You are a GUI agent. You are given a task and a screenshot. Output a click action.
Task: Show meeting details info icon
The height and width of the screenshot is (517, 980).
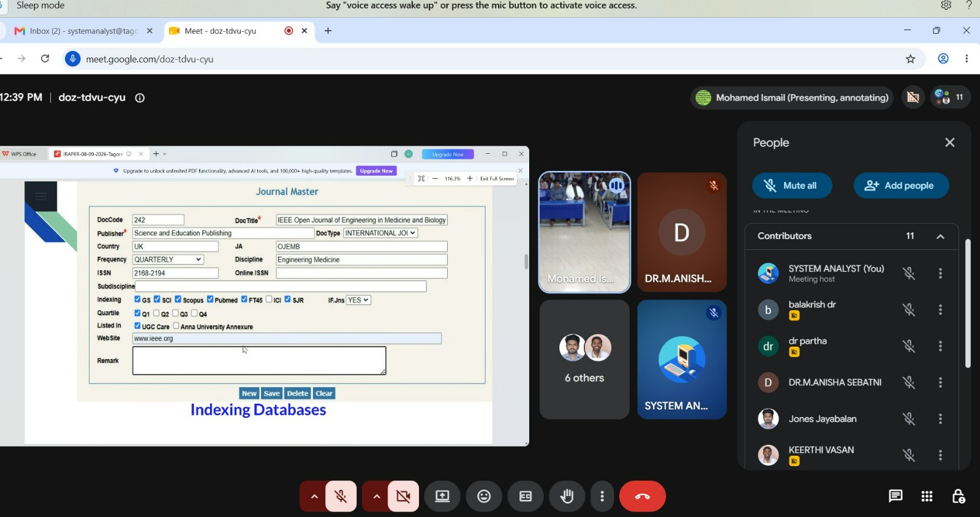point(140,98)
